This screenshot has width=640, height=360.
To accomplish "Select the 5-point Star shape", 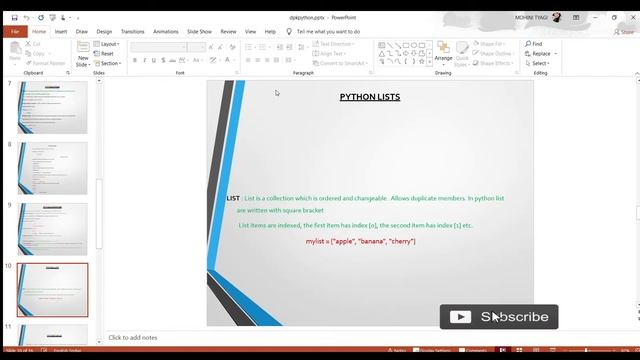I will pos(422,62).
